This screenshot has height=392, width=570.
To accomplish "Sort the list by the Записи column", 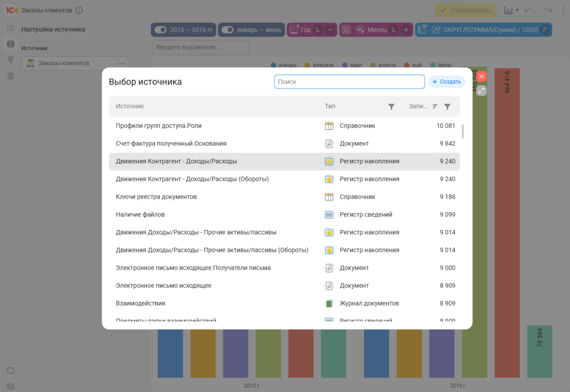I will [435, 106].
